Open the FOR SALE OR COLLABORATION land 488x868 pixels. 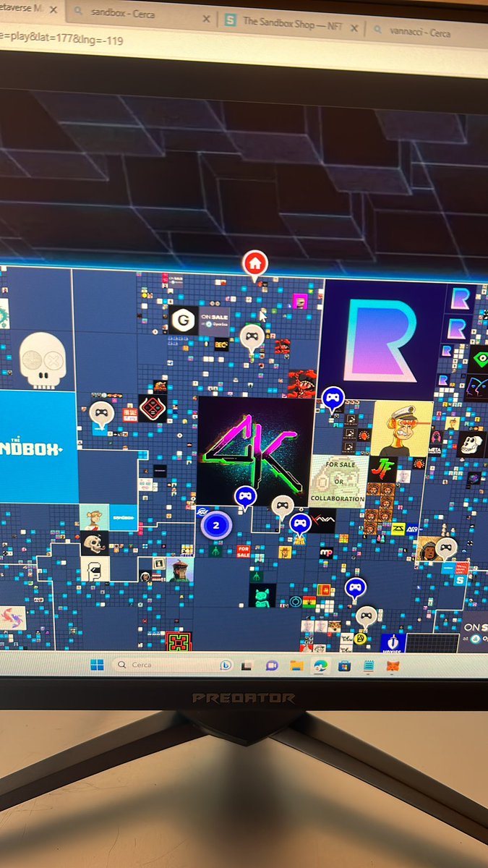pyautogui.click(x=338, y=480)
